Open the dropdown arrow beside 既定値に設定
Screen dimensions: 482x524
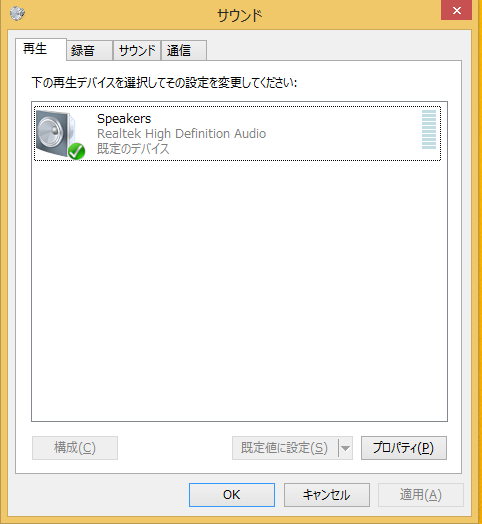pyautogui.click(x=346, y=448)
